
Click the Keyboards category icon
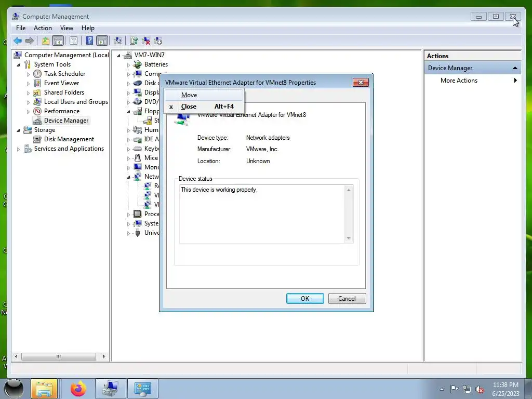pos(137,149)
